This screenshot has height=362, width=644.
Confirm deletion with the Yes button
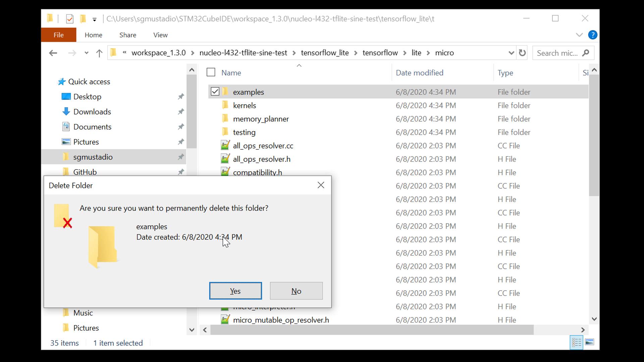click(x=235, y=291)
